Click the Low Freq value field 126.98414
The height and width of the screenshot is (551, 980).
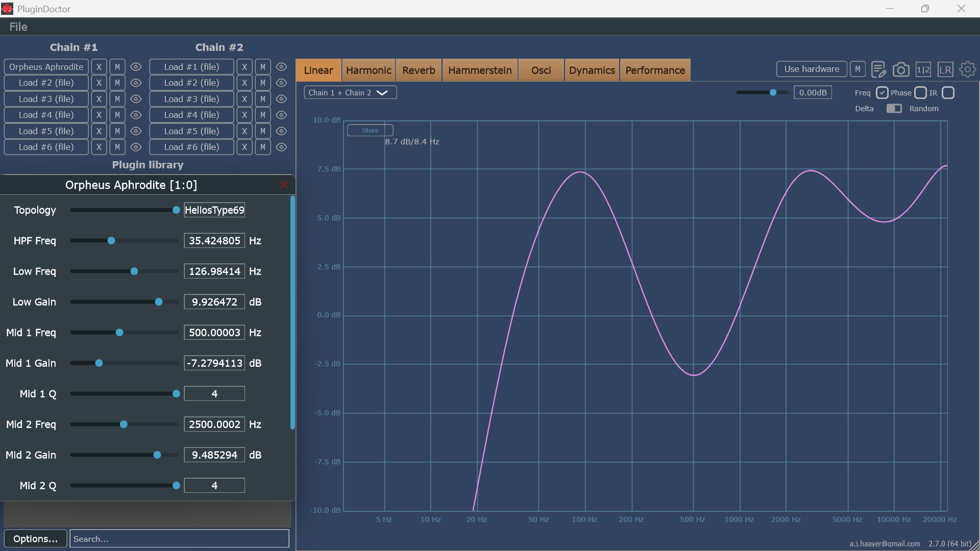[214, 271]
